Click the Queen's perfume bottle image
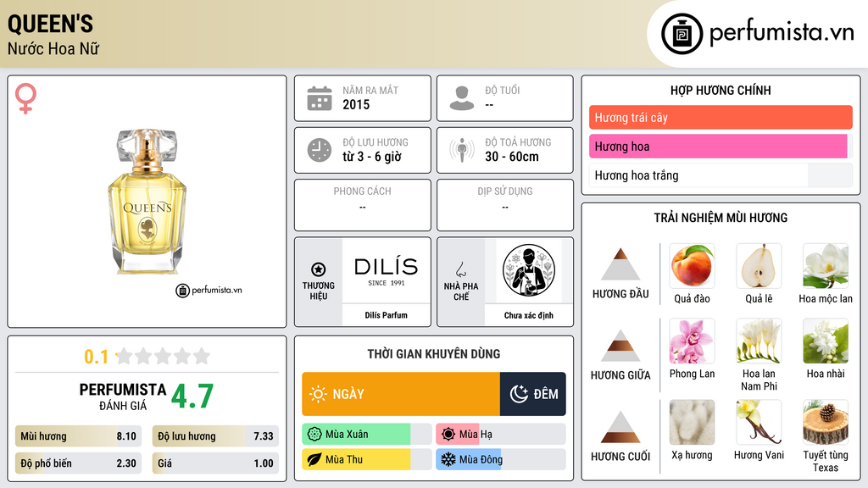This screenshot has width=868, height=488. click(147, 202)
